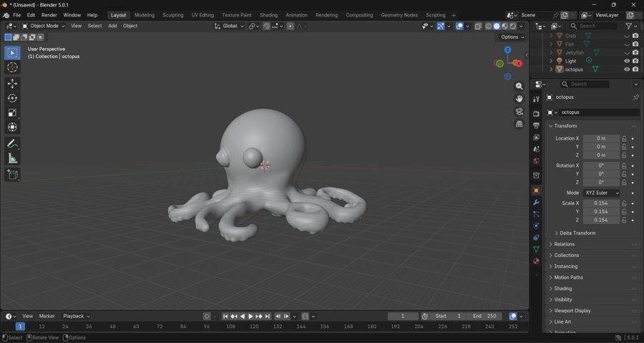Hide the octopus object in the outliner

click(627, 69)
